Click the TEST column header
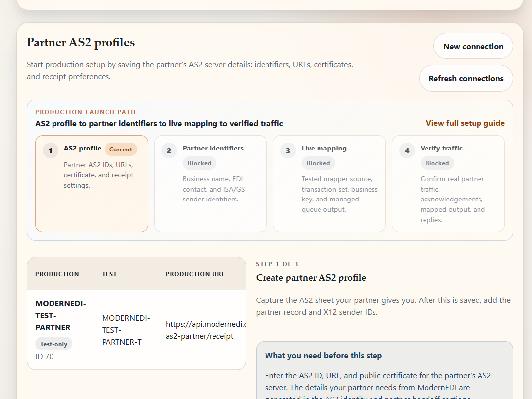This screenshot has height=399, width=532. click(x=109, y=274)
